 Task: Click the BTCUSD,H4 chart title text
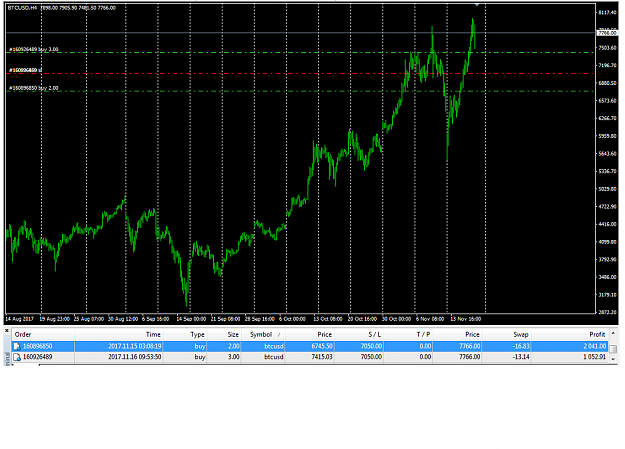click(x=22, y=8)
